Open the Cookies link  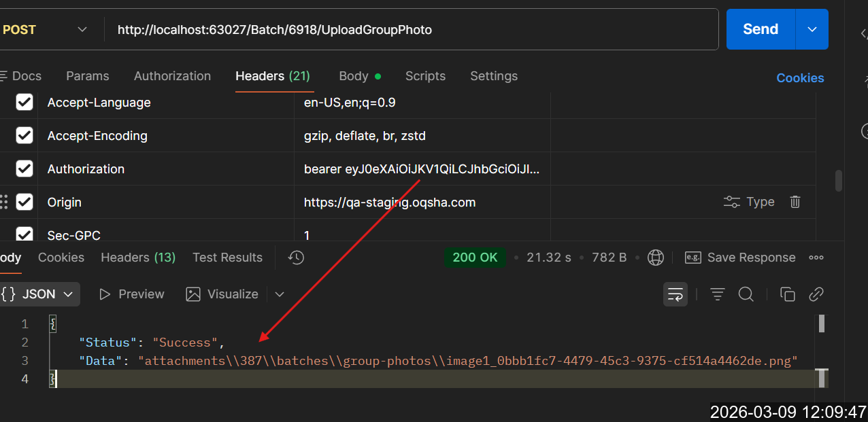point(800,78)
